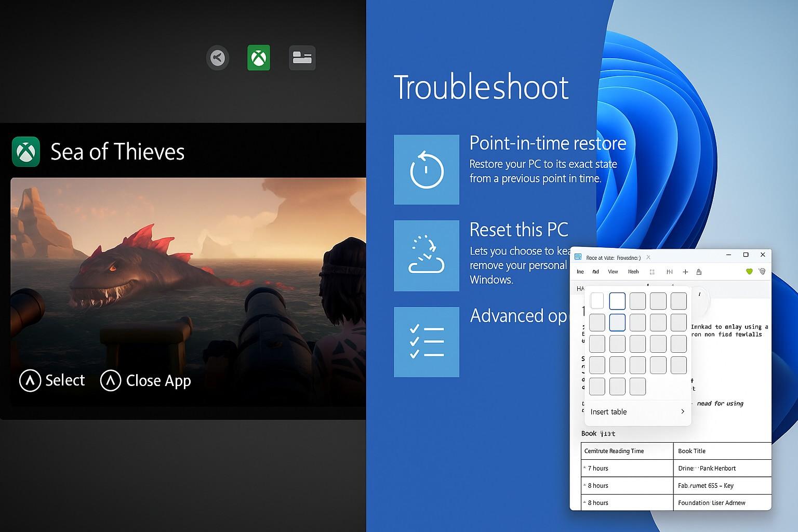Open the View menu in notes window
The width and height of the screenshot is (798, 532).
click(x=613, y=272)
